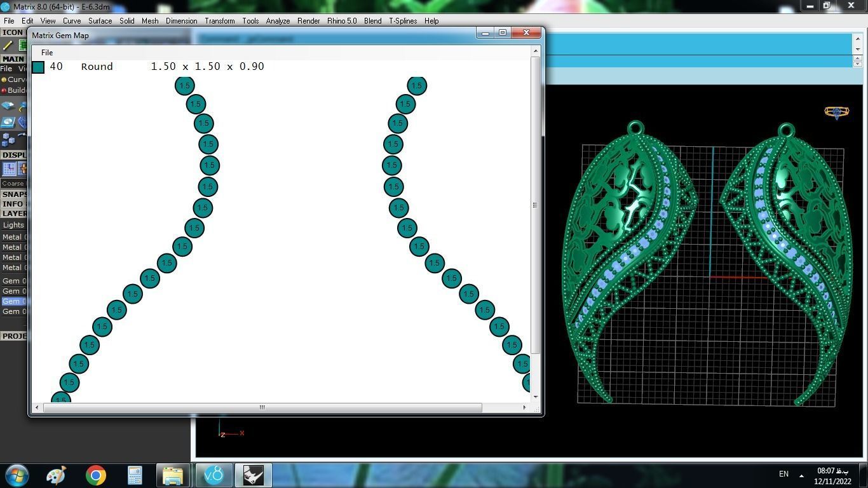Open the Coarse mesh quality dropdown
Viewport: 868px width, 488px height.
coord(13,184)
